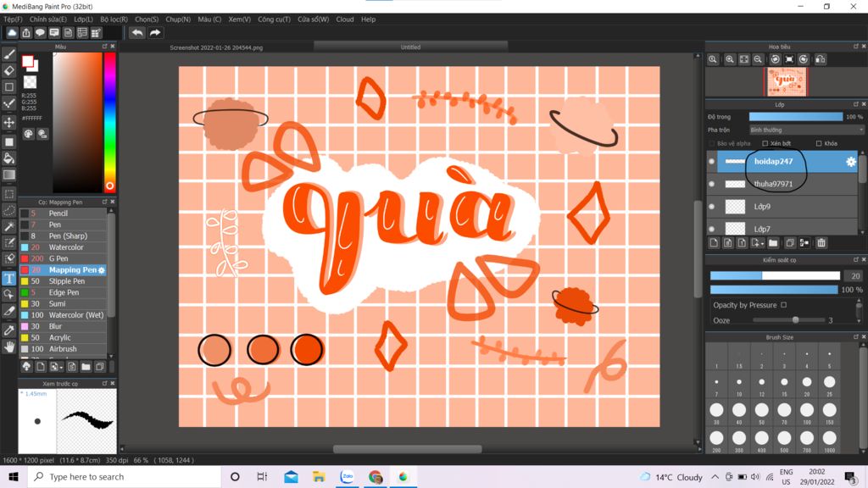Add a new raster layer in Lớp panel
Screen dimensions: 868x488
714,243
